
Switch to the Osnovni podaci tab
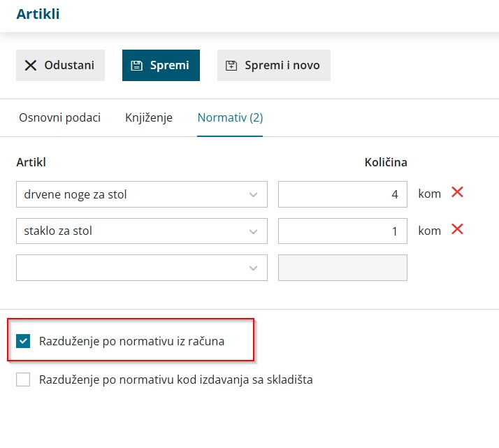click(x=60, y=117)
